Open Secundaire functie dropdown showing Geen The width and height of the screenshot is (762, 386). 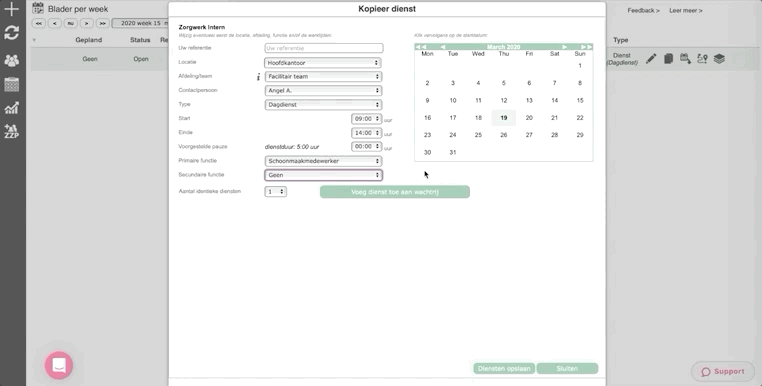click(323, 175)
